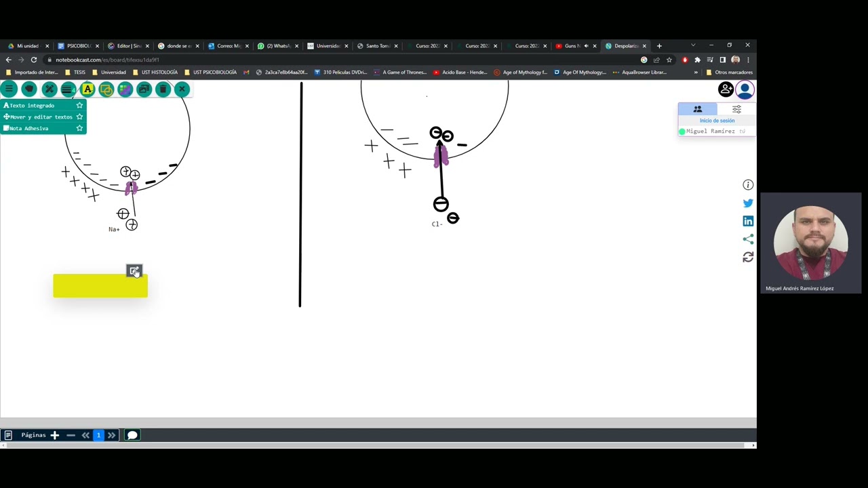Favorite Mover y editar textos star
This screenshot has height=488, width=868.
click(x=79, y=117)
